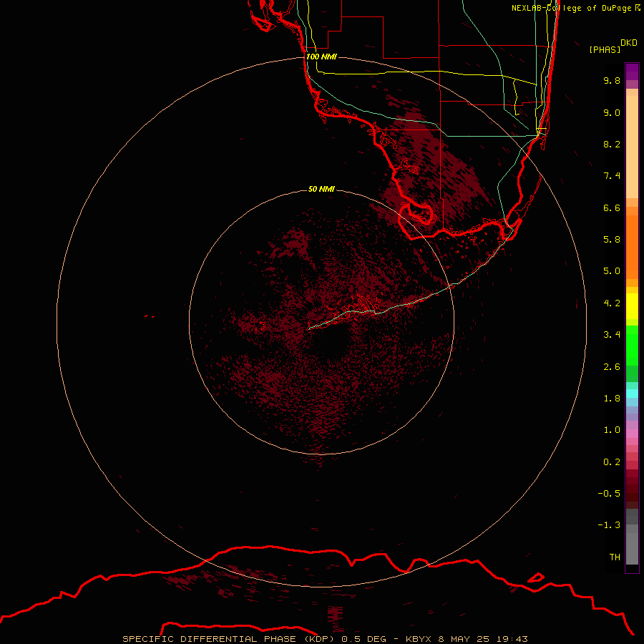This screenshot has width=644, height=644.
Task: Click the '100 NMI' range ring label
Action: point(321,57)
